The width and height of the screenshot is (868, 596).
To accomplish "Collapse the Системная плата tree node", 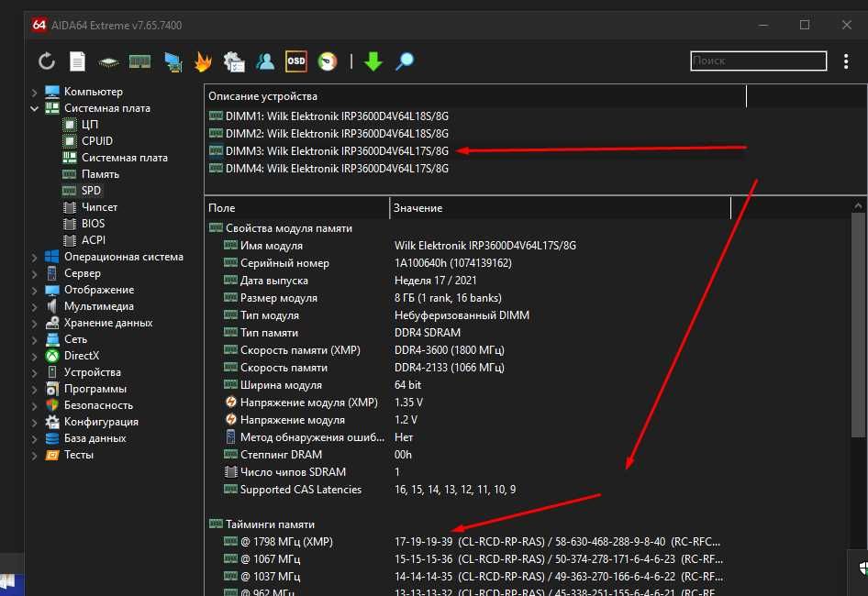I will [34, 108].
